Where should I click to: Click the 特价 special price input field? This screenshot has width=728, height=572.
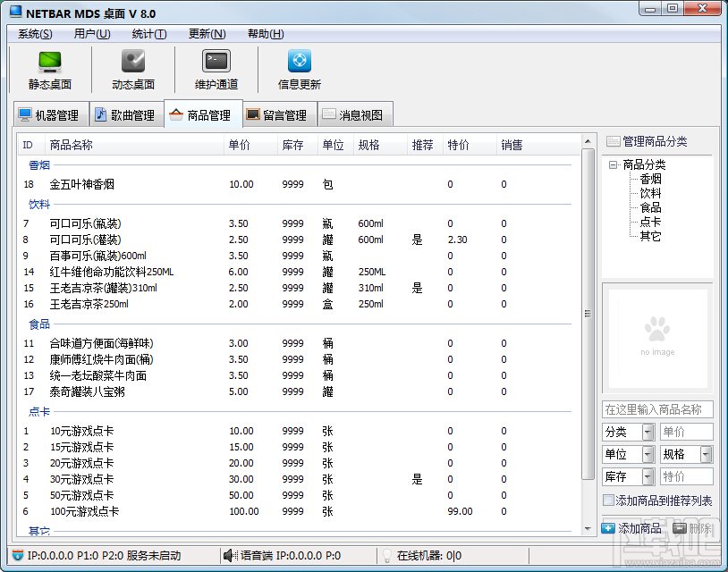tap(686, 476)
